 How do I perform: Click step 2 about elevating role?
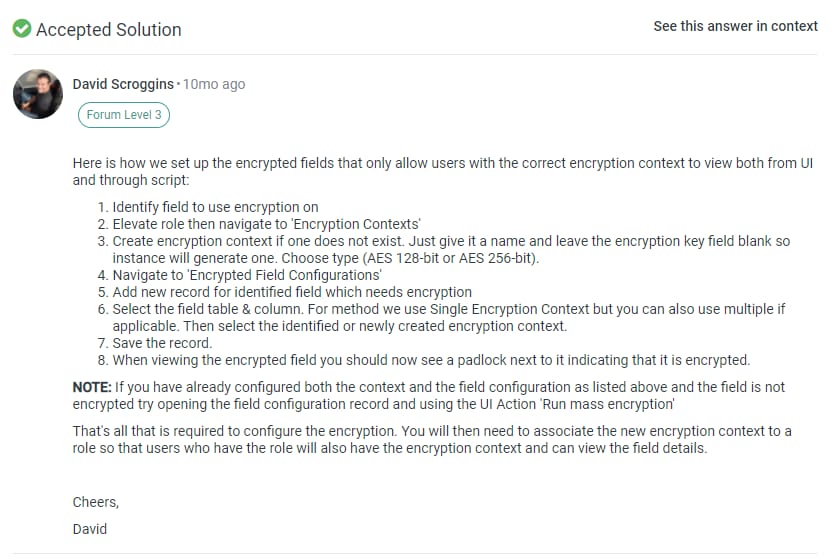coord(266,224)
